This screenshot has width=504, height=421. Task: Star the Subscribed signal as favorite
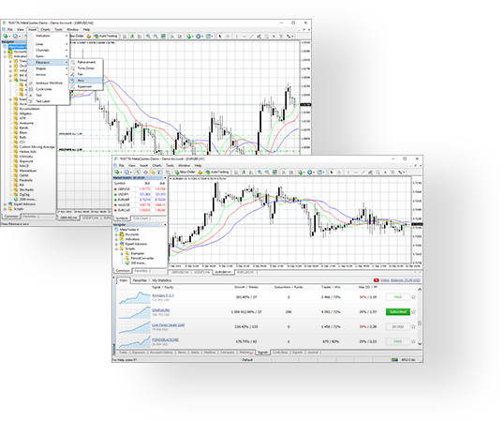pos(413,311)
